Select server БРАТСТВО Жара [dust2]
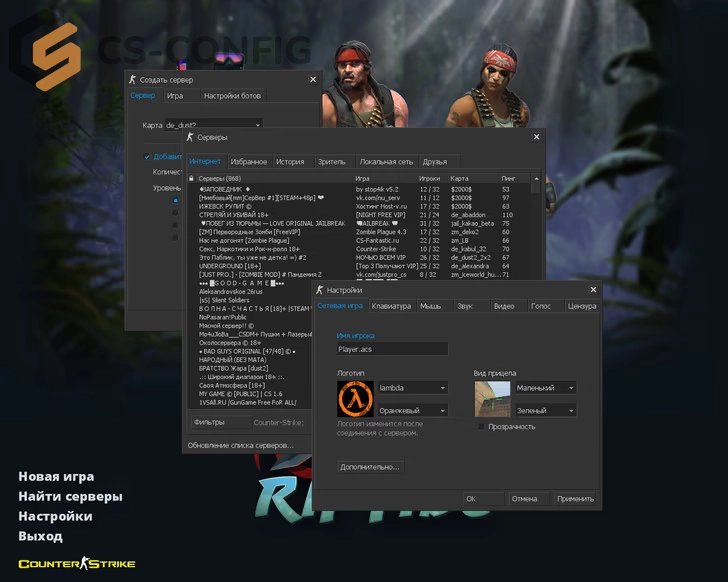Image resolution: width=728 pixels, height=582 pixels. pyautogui.click(x=251, y=368)
